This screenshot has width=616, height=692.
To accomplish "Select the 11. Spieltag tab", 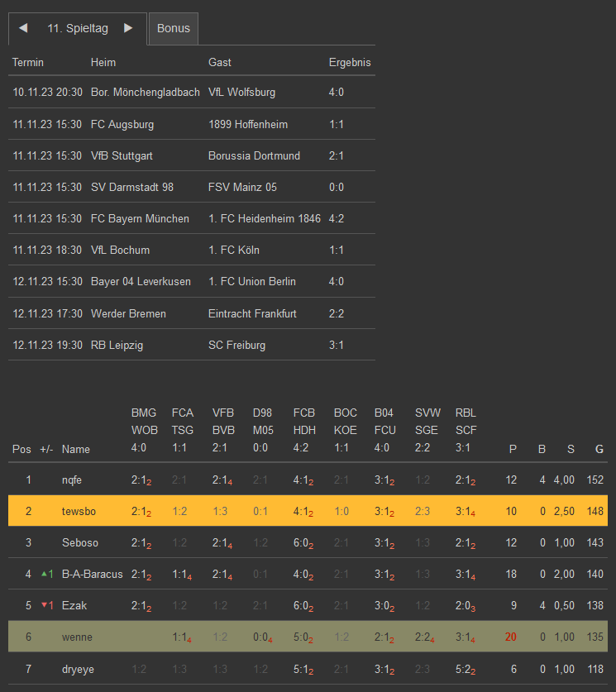I will pos(78,28).
